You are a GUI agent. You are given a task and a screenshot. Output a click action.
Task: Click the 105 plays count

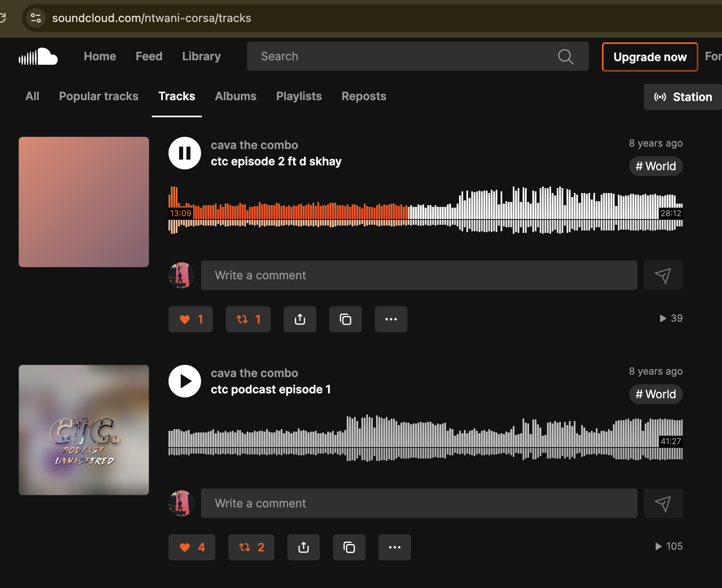tap(669, 546)
